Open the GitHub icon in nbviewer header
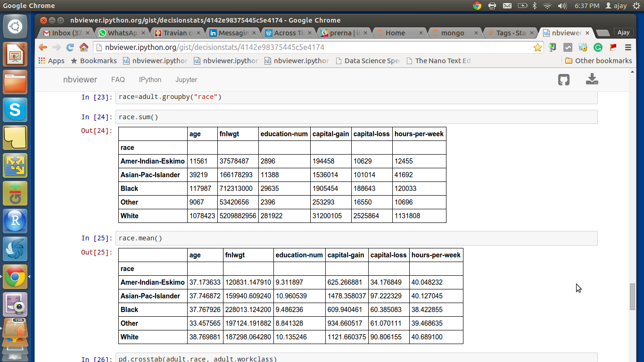 563,80
